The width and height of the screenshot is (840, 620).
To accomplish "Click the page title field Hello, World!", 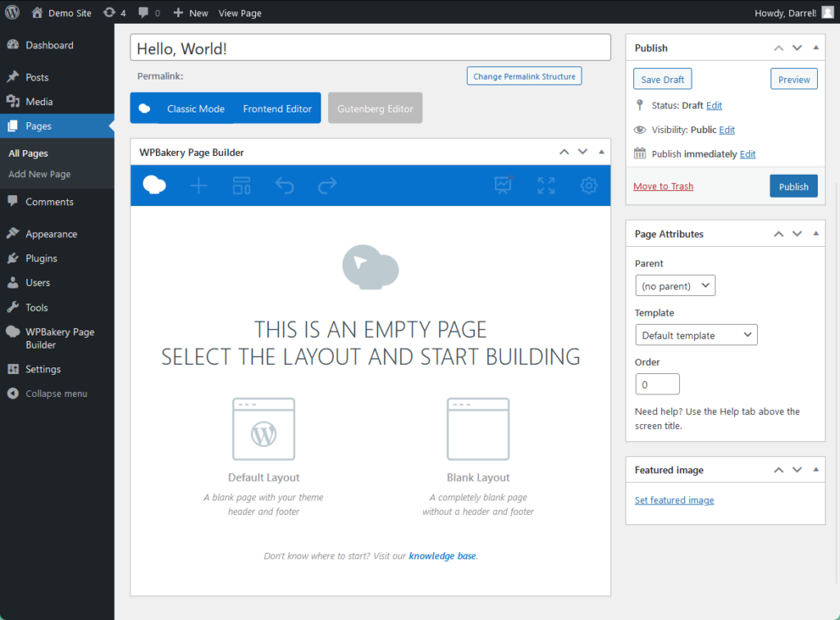I will point(370,48).
